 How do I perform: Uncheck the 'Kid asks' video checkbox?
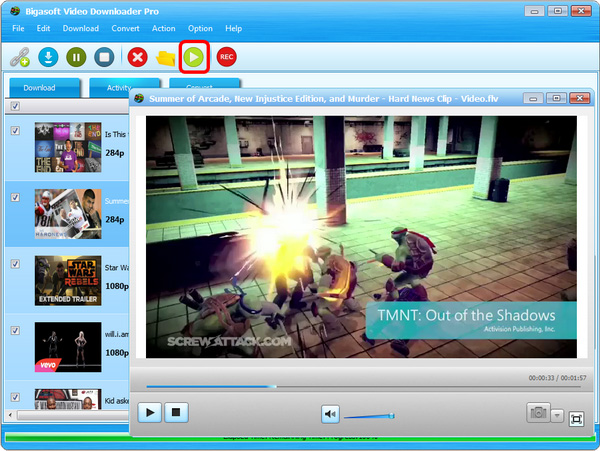coord(15,397)
